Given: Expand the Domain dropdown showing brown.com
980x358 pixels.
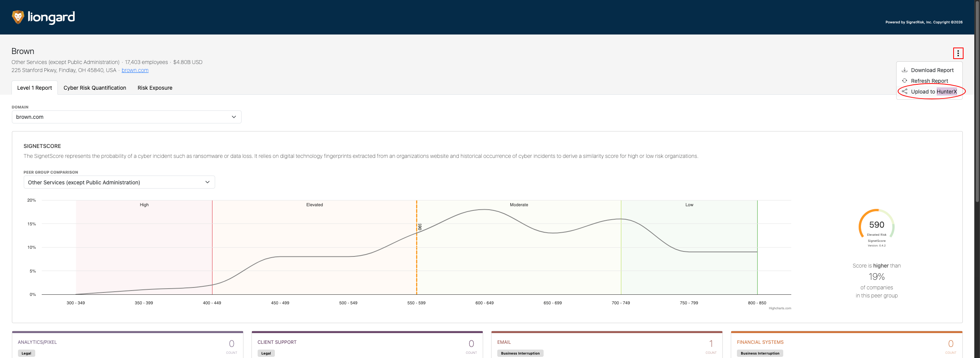Looking at the screenshot, I should [x=126, y=117].
